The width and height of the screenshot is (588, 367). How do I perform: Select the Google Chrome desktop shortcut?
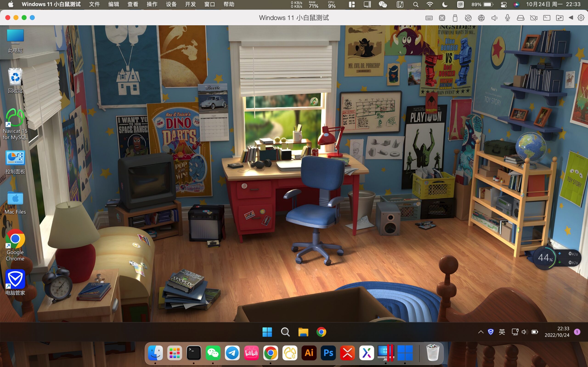[x=15, y=245]
